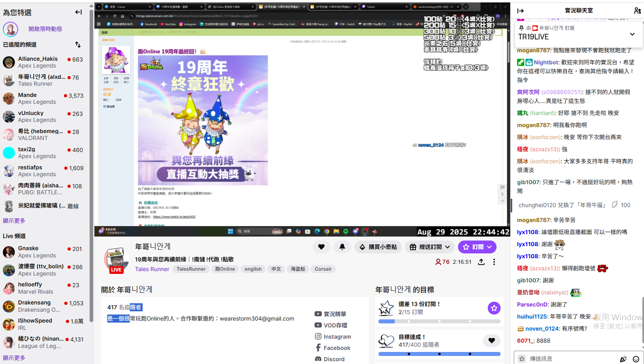644x364 pixels.
Task: Open the channel points icon in chat
Action: pyautogui.click(x=623, y=359)
